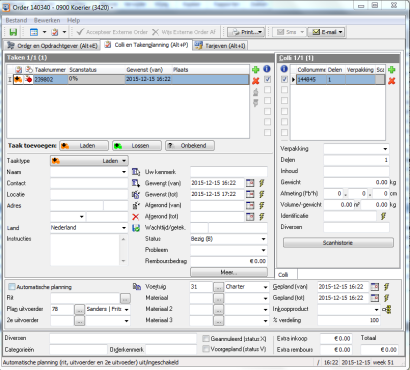Image resolution: width=410 pixels, height=370 pixels.
Task: Toggle the Voorgepland (status V) checkbox
Action: [206, 349]
